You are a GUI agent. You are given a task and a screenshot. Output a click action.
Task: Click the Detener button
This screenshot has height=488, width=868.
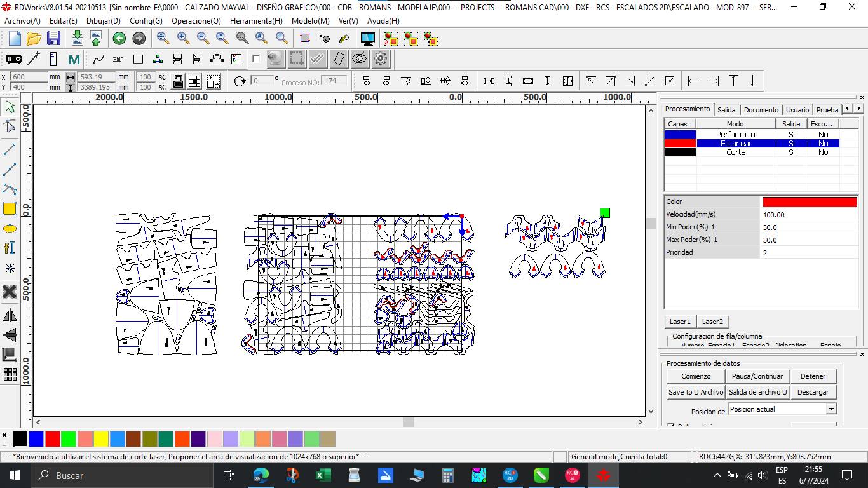tap(813, 376)
